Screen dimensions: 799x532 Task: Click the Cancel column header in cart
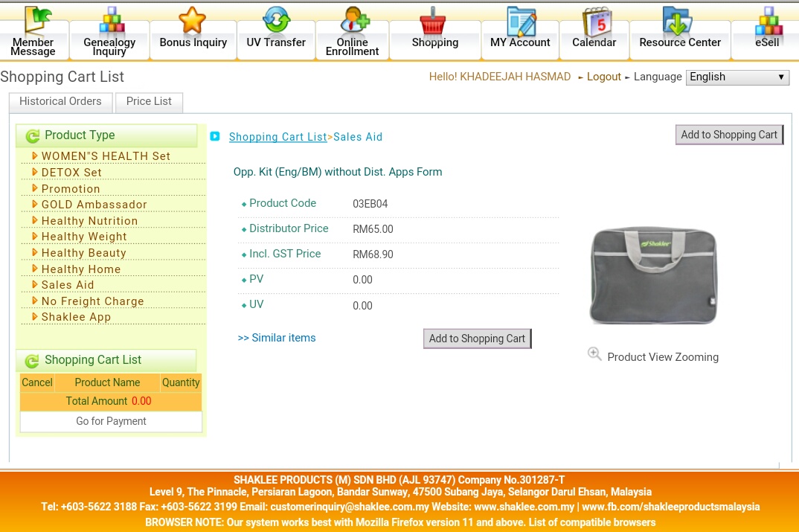(x=37, y=382)
